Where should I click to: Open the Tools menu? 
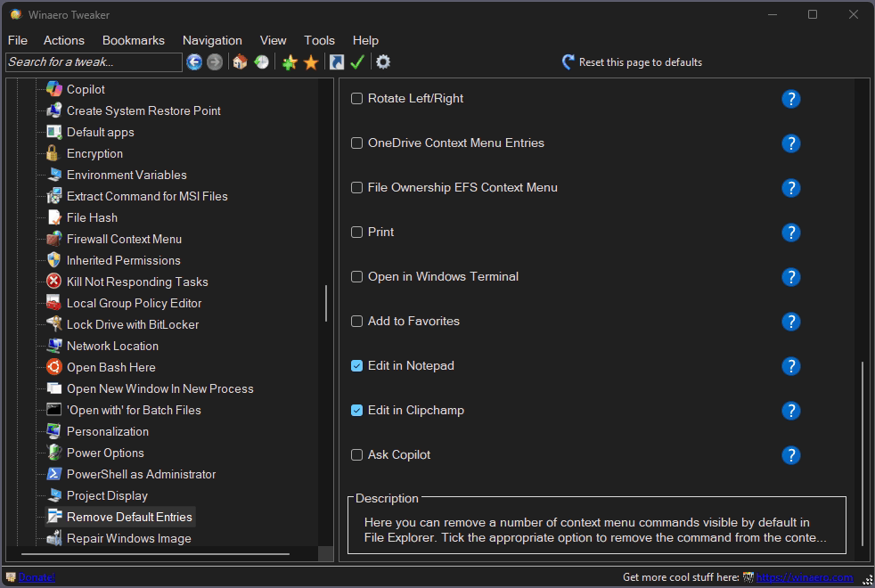coord(319,40)
